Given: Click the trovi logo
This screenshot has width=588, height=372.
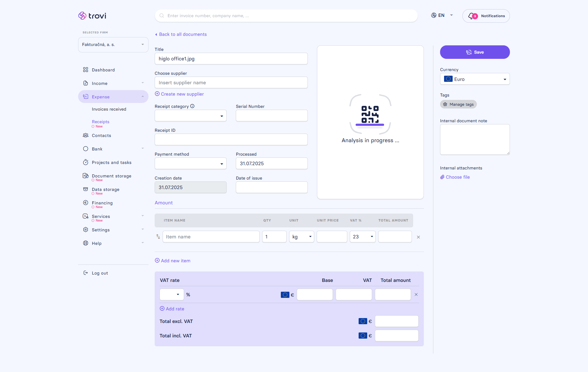Looking at the screenshot, I should coord(92,16).
